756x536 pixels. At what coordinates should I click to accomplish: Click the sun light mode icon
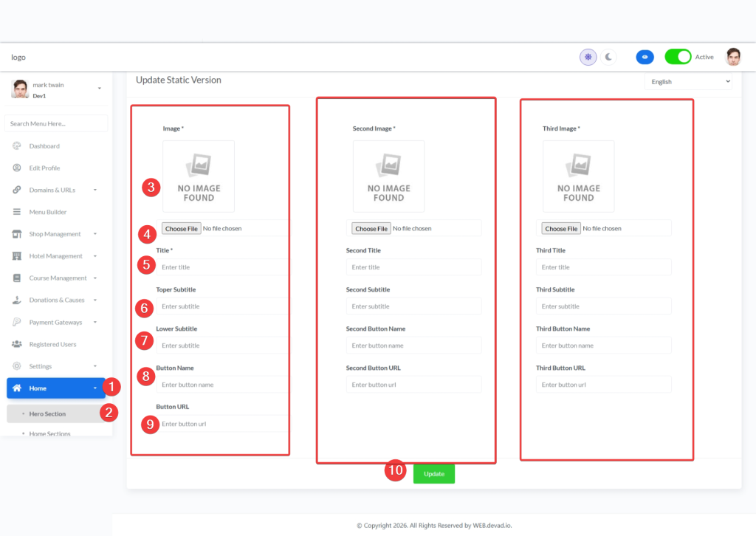588,57
